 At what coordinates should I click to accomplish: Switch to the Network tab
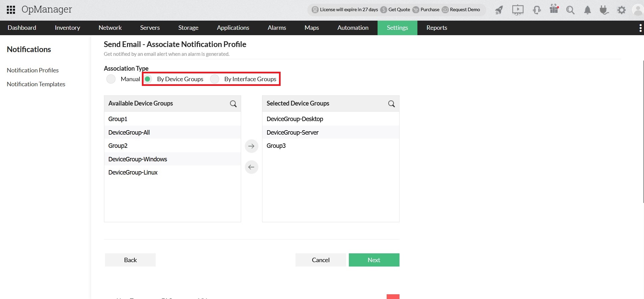110,28
